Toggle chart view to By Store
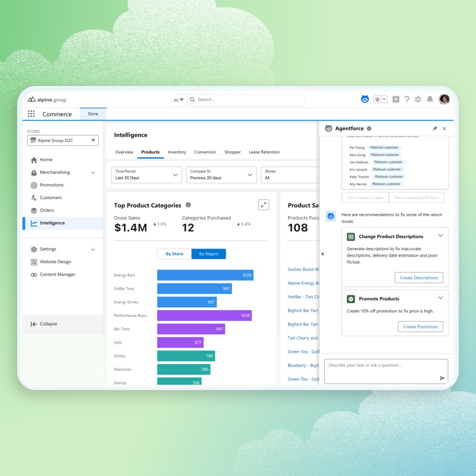This screenshot has width=476, height=476. coord(174,254)
